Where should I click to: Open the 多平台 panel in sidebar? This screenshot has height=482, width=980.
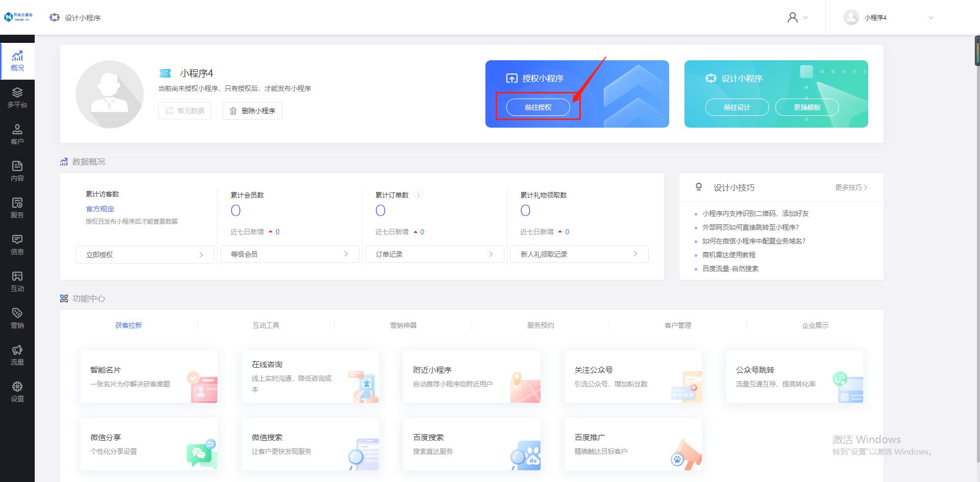pyautogui.click(x=17, y=97)
